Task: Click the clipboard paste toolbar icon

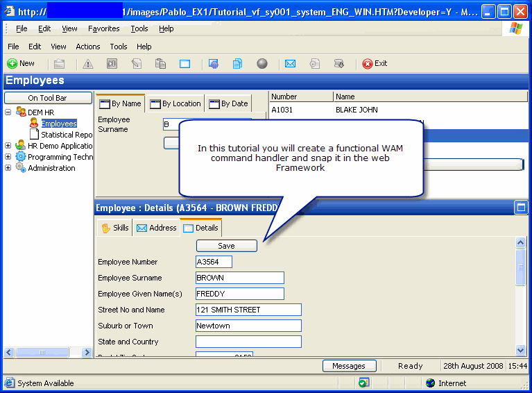Action: click(x=160, y=63)
